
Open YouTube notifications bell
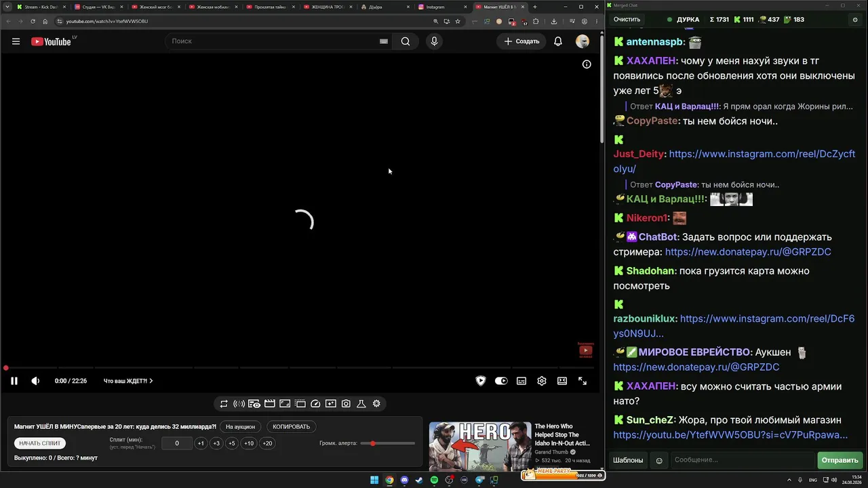pyautogui.click(x=558, y=41)
